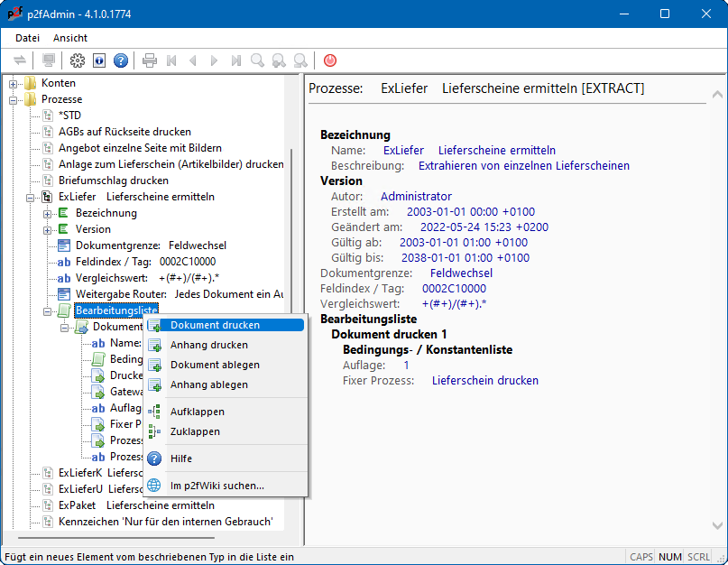Click the right panel scroll-down arrow
Screen dimensions: 728x565
pyautogui.click(x=717, y=525)
